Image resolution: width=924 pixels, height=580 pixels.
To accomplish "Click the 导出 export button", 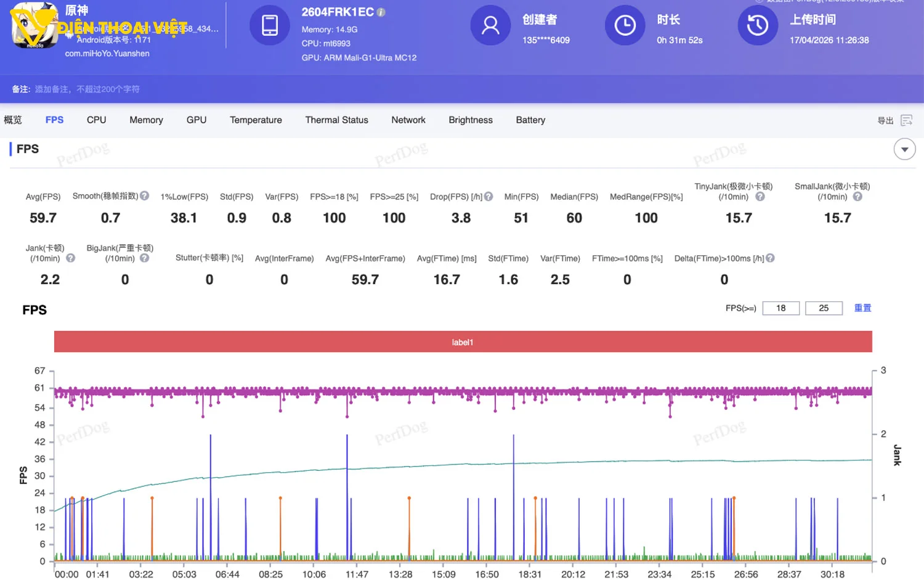I will coord(885,121).
